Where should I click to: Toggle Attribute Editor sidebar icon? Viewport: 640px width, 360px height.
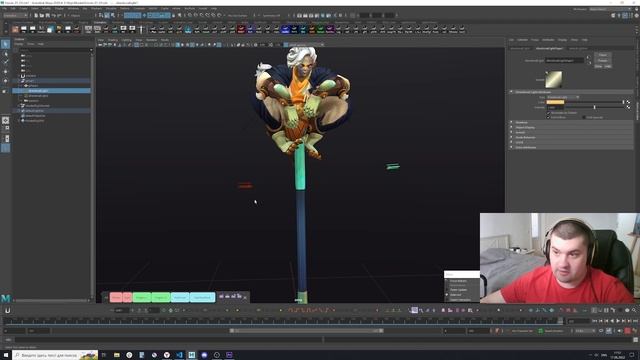coord(625,15)
